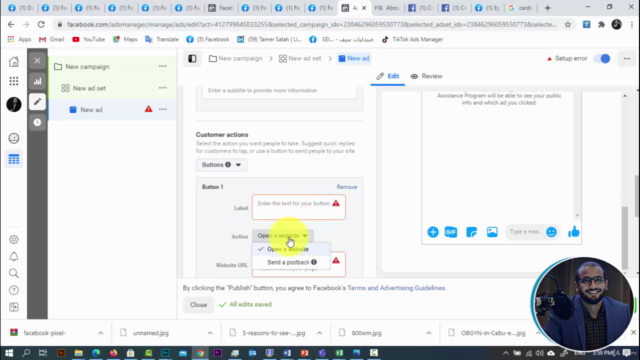Image resolution: width=640 pixels, height=360 pixels.
Task: Click the photo icon in Messenger preview
Action: 492,232
